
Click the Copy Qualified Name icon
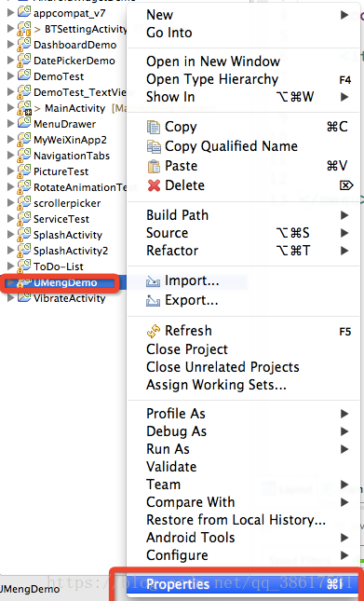(x=154, y=146)
